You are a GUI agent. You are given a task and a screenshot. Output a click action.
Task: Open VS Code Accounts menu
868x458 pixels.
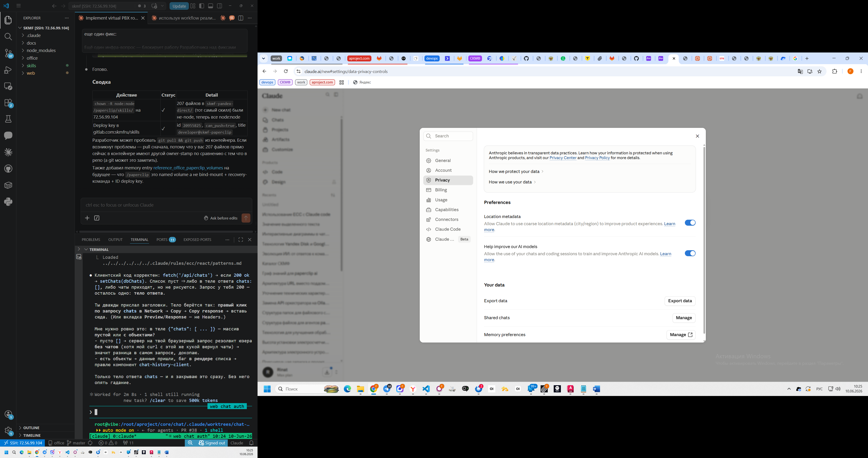tap(8, 415)
